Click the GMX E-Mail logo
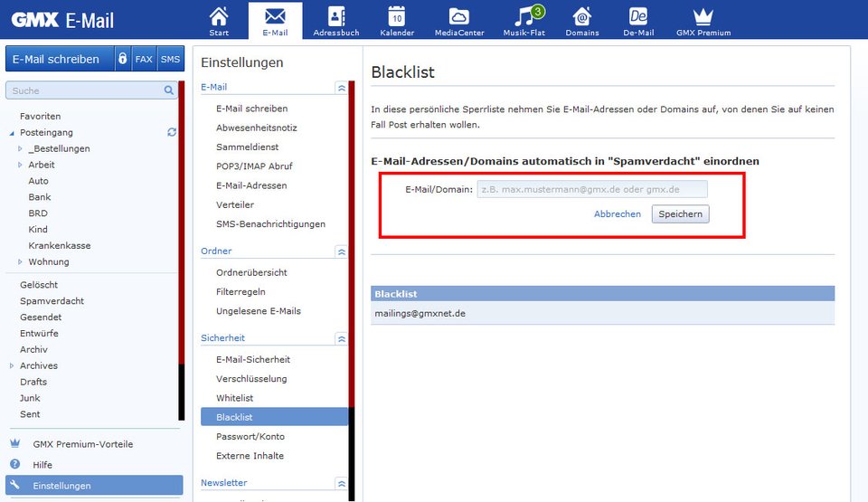This screenshot has height=502, width=868. coord(62,21)
